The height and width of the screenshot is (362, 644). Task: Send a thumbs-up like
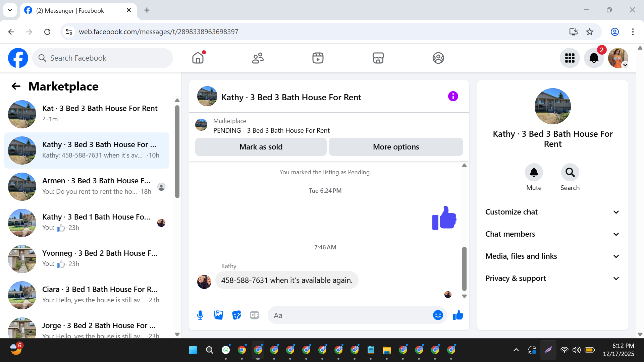(458, 315)
